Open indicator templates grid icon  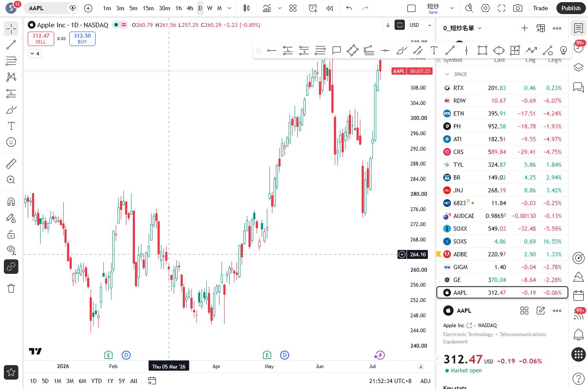pos(293,8)
